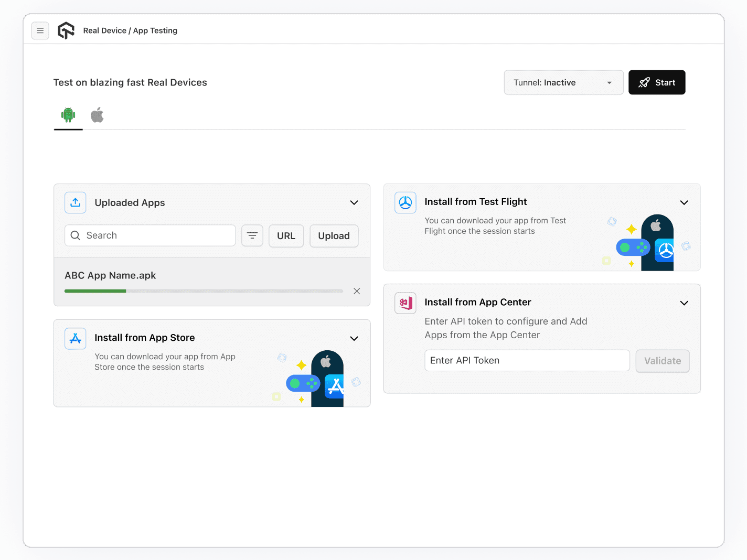Click the App Center icon
This screenshot has width=747, height=560.
(x=405, y=303)
